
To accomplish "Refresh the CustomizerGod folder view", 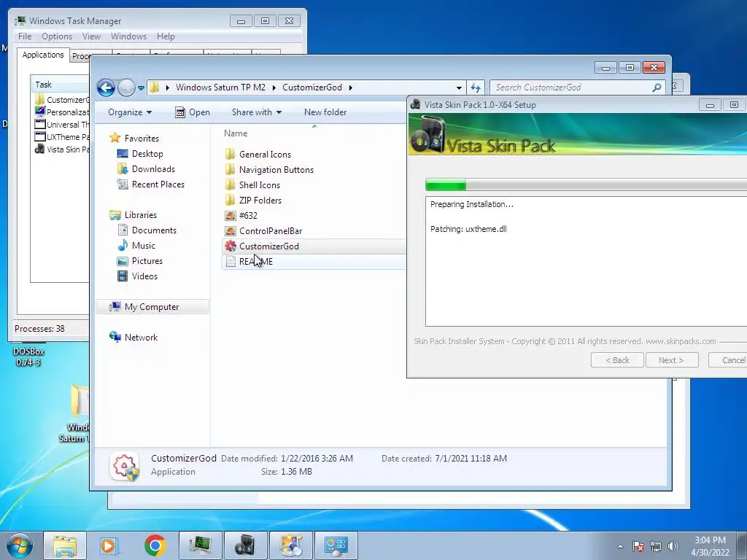I will click(476, 87).
